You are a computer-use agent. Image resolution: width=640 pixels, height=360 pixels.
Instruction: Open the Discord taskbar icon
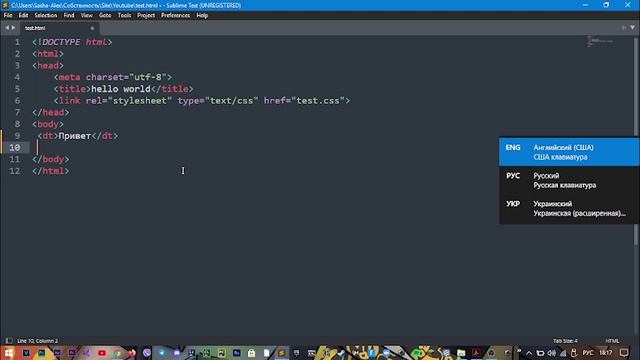[177, 353]
